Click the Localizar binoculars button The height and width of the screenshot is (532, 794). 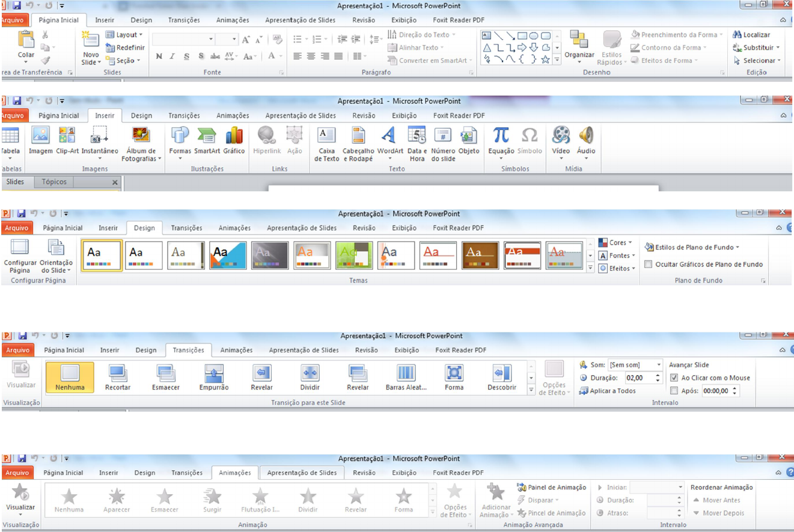tap(751, 35)
